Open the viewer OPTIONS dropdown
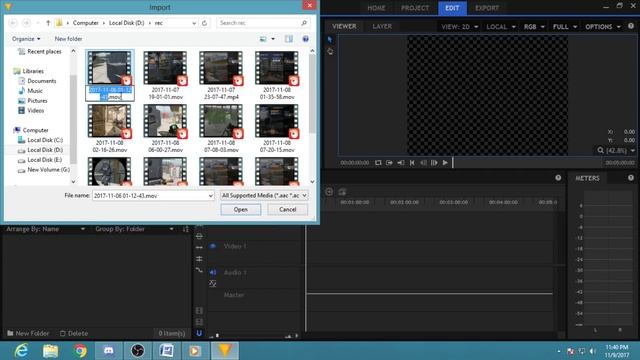 coord(603,27)
